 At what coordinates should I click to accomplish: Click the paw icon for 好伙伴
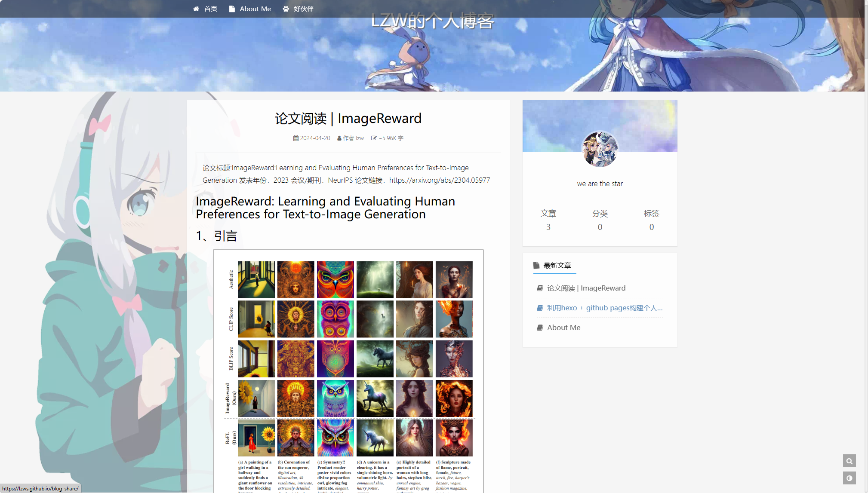point(286,9)
